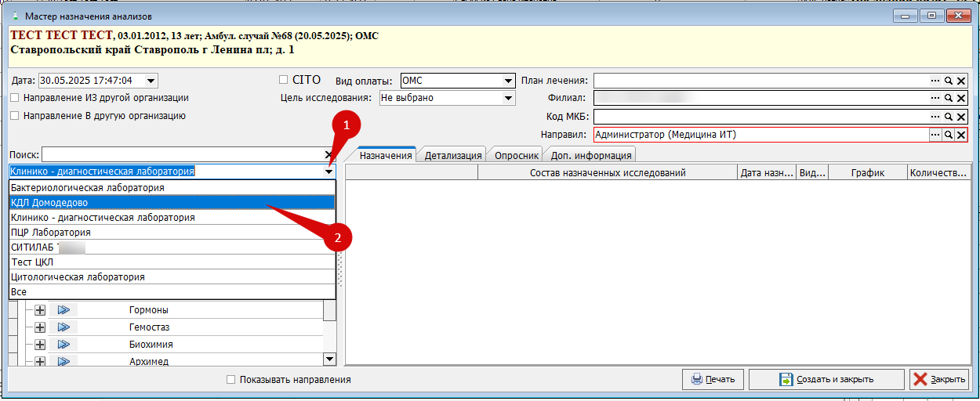Click magnifier icon in Направил field
This screenshot has height=401, width=980.
[x=948, y=135]
